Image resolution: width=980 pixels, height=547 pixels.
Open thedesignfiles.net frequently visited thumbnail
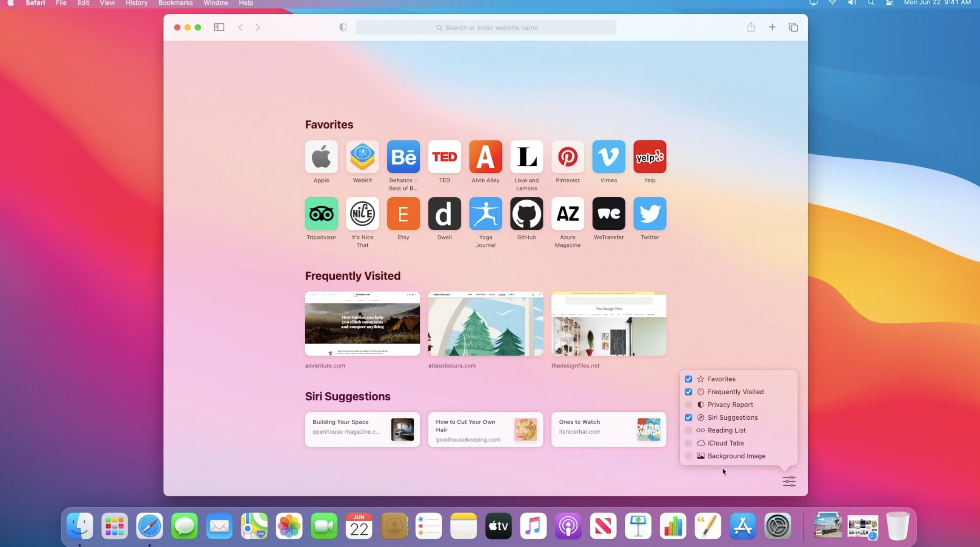pos(609,324)
